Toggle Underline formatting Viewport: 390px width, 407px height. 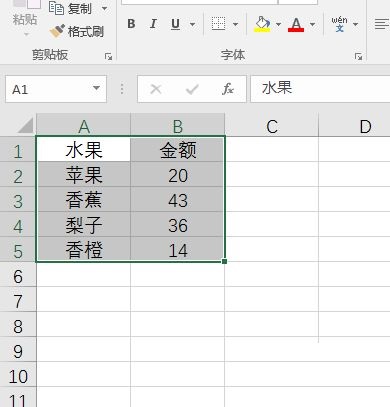(x=175, y=24)
